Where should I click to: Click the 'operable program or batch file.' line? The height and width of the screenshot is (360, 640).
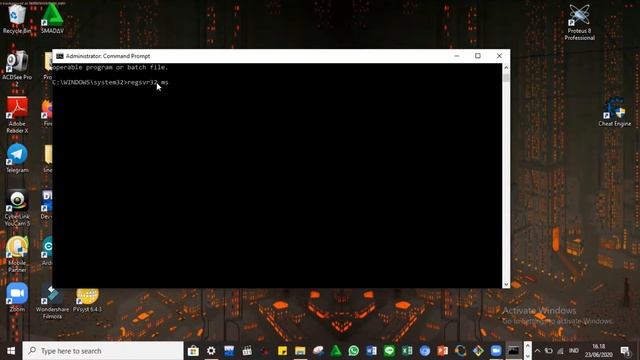point(111,67)
